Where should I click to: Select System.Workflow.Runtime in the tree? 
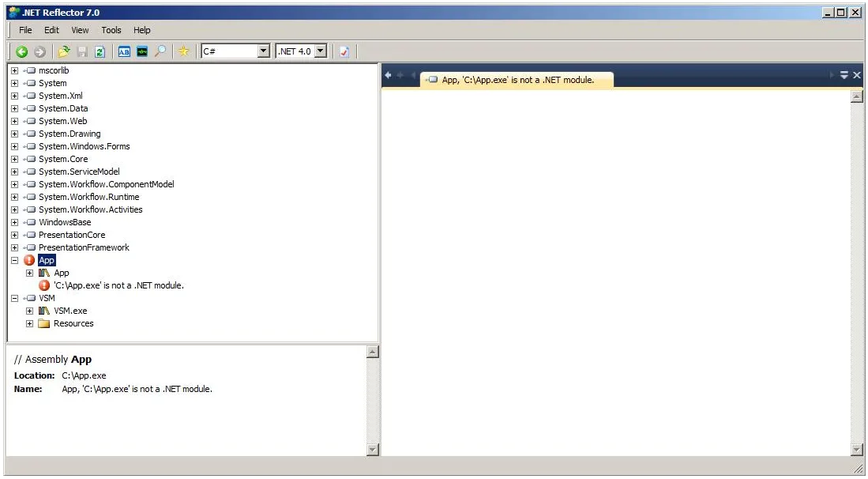click(x=89, y=197)
